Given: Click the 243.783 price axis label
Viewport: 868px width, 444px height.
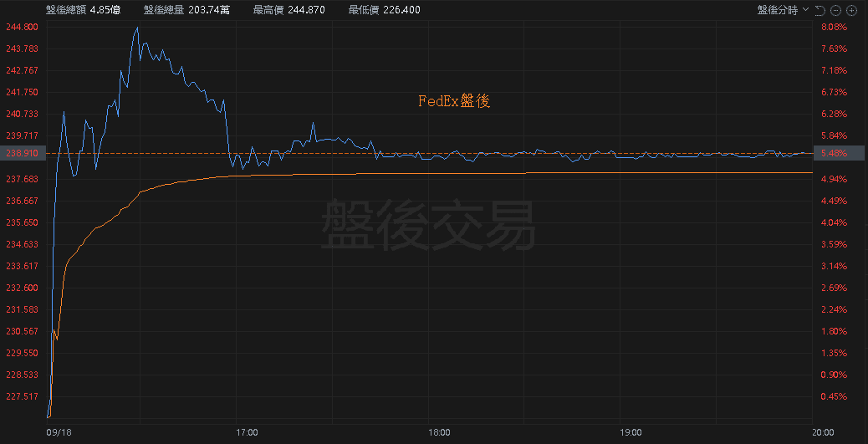Looking at the screenshot, I should (21, 48).
